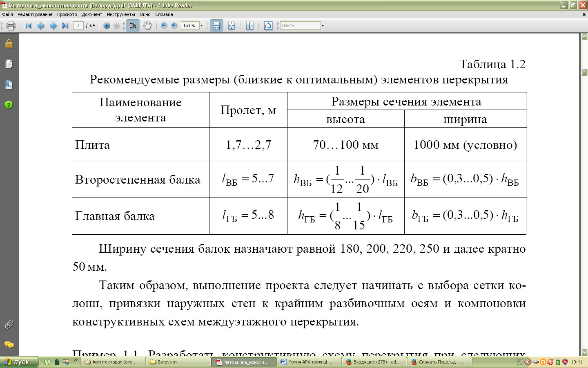The image size is (588, 368).
Task: Expand quick launch chevron on taskbar
Action: pyautogui.click(x=76, y=360)
